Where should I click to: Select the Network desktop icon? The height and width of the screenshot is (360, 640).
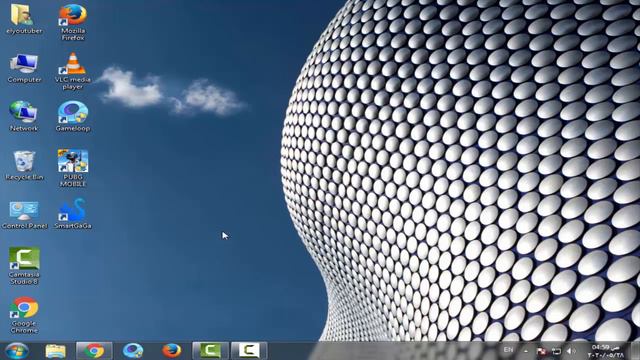coord(24,116)
